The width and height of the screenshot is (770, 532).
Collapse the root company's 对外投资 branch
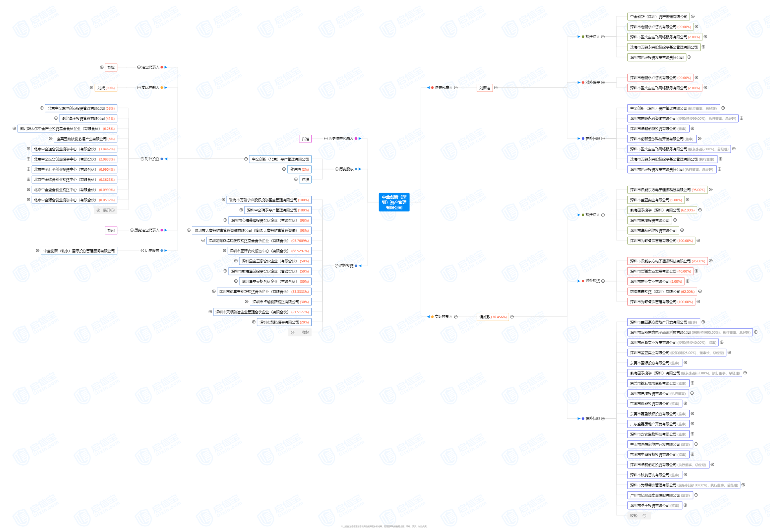[x=337, y=266]
